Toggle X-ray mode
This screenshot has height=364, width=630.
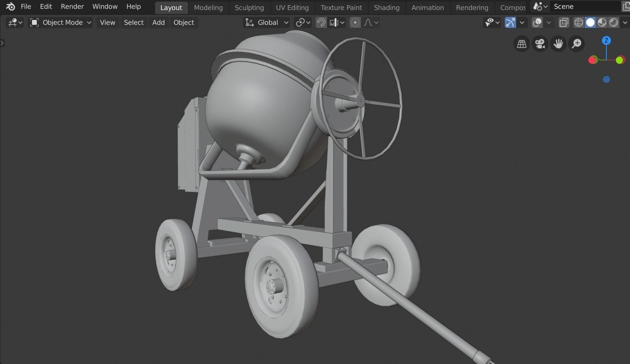pos(564,22)
